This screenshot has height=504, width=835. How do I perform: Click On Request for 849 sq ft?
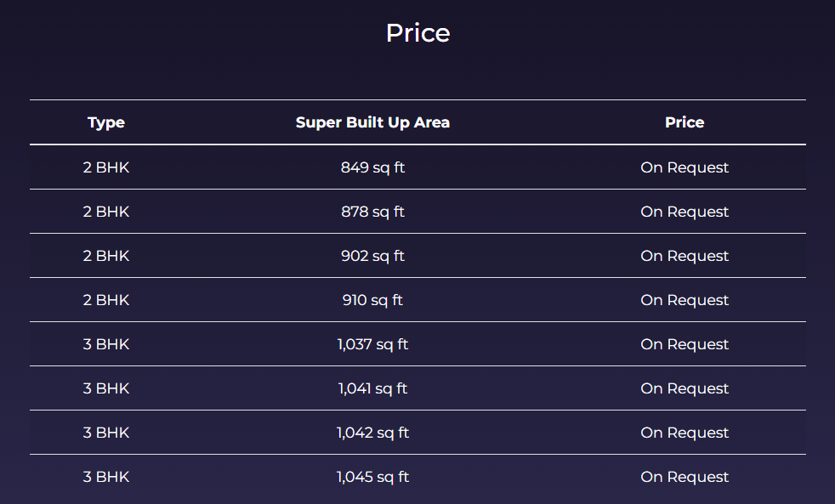pos(684,167)
